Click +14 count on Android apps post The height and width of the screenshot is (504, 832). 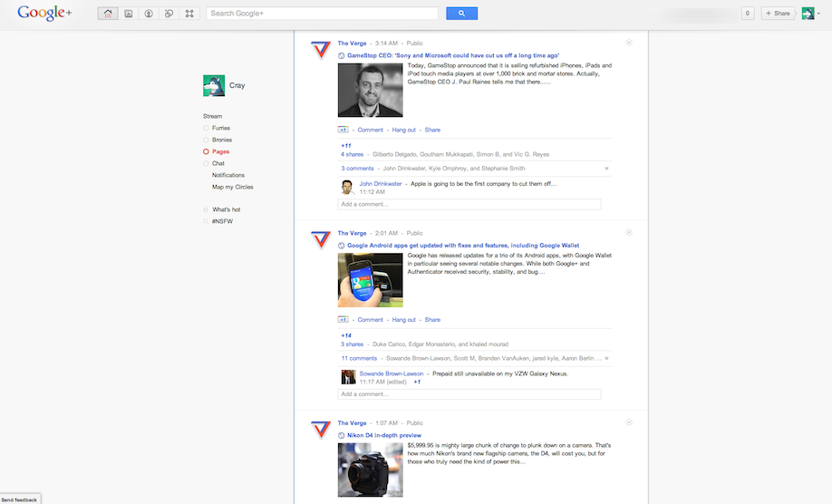(346, 335)
